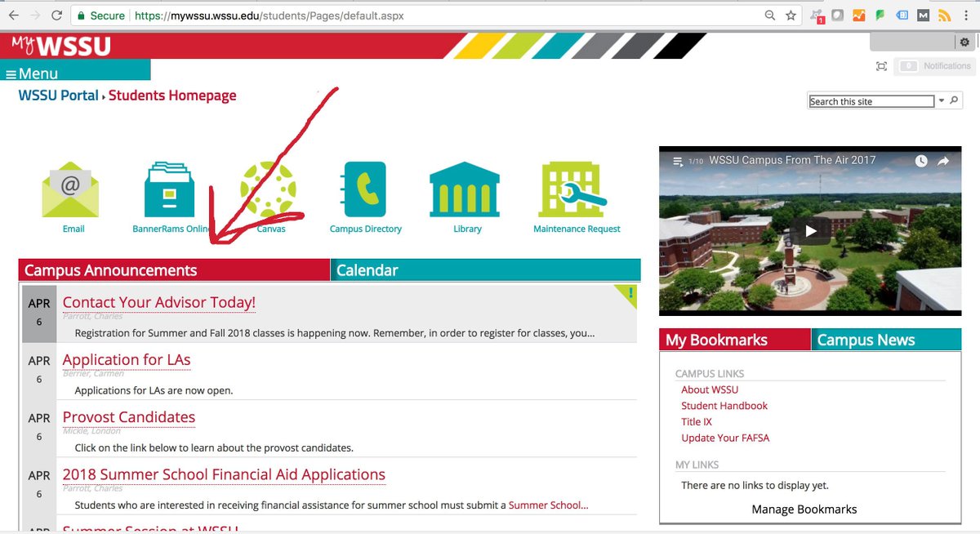This screenshot has width=980, height=534.
Task: Open the hamburger Menu
Action: 32,73
